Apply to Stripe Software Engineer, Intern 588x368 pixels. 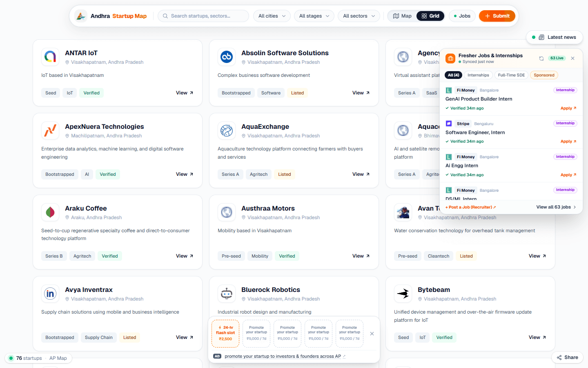[x=568, y=141]
